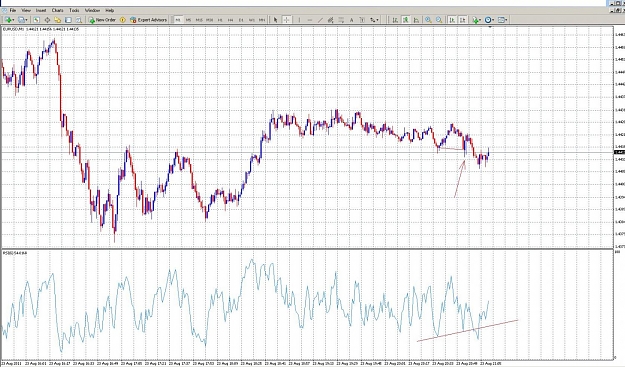Image resolution: width=625 pixels, height=367 pixels.
Task: Select the Text drawing tool
Action: click(351, 20)
